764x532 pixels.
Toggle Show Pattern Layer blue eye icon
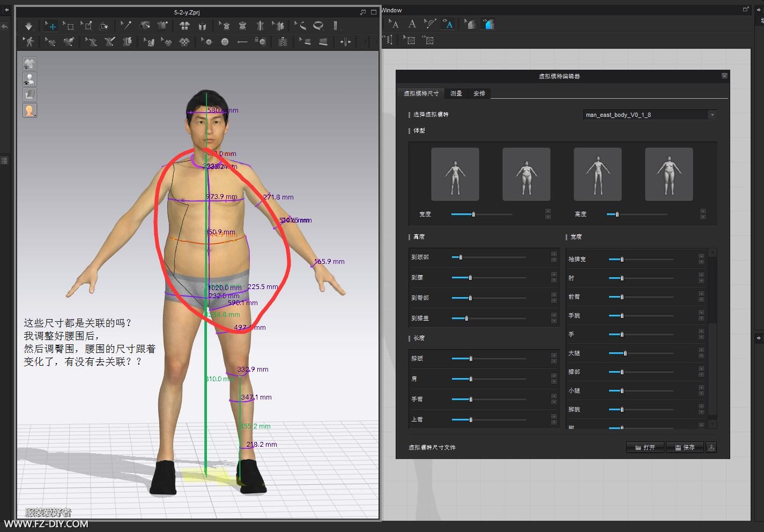(x=488, y=24)
